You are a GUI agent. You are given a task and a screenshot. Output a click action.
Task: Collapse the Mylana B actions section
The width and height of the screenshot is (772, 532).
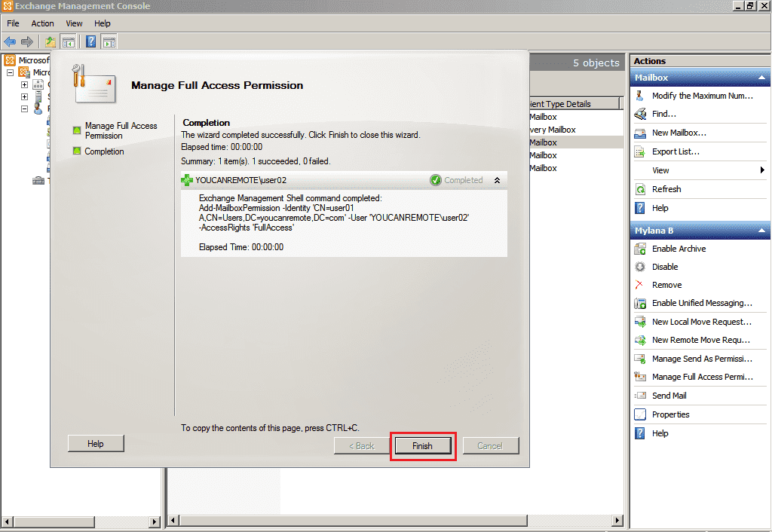click(x=762, y=231)
